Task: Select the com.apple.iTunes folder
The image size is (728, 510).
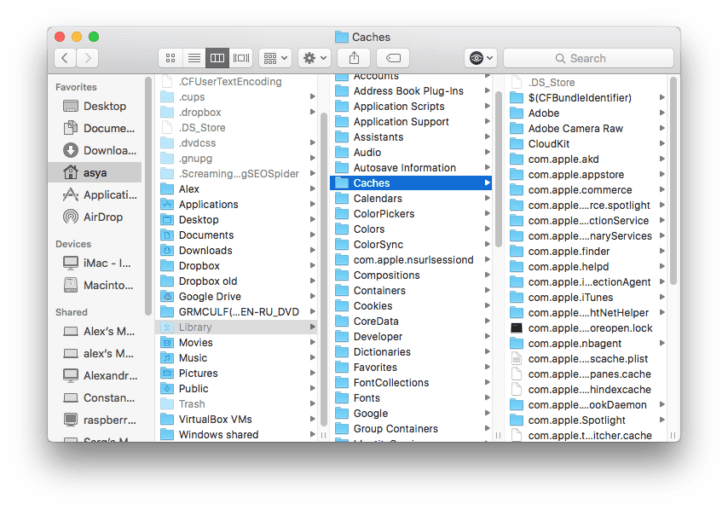Action: tap(587, 297)
